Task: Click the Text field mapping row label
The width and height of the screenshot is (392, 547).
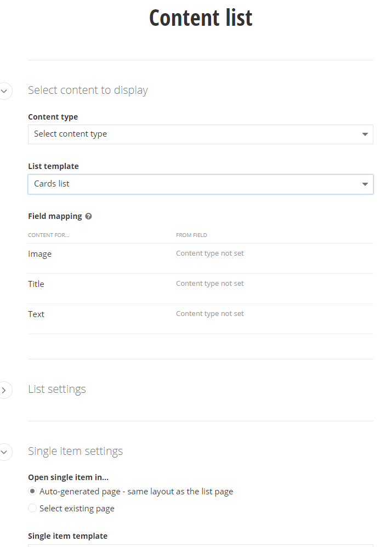Action: (36, 314)
